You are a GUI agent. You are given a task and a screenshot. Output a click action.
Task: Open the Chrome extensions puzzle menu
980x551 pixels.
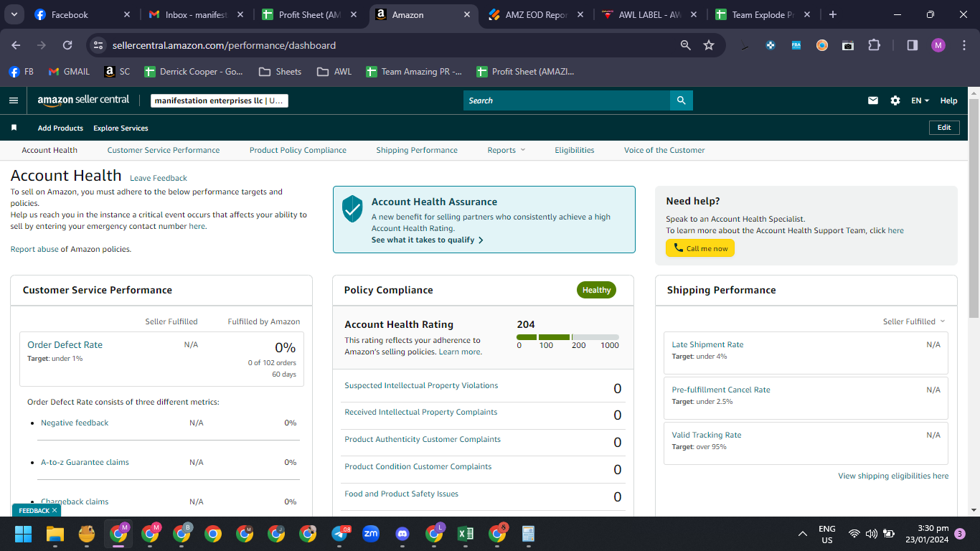tap(874, 45)
